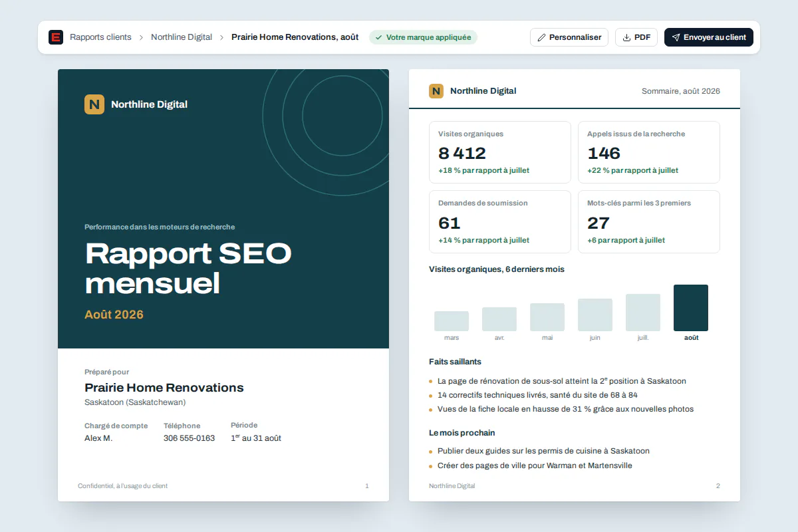Click the juill. bar in chart
Screen dimensions: 798x532
click(643, 313)
